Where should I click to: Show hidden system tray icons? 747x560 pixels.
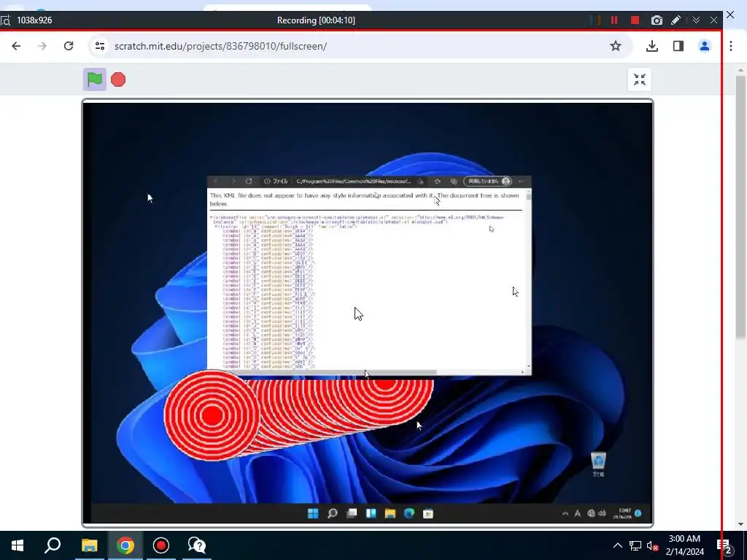coord(617,545)
